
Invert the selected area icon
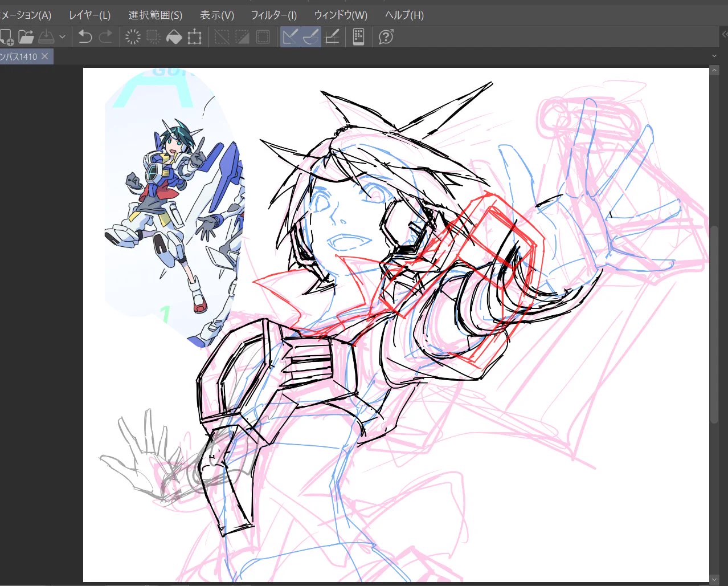[243, 37]
